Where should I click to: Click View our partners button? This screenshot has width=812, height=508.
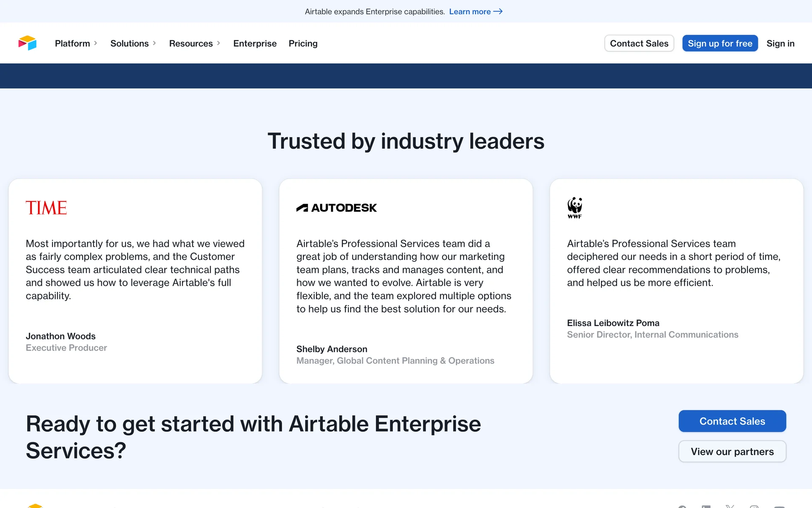732,452
